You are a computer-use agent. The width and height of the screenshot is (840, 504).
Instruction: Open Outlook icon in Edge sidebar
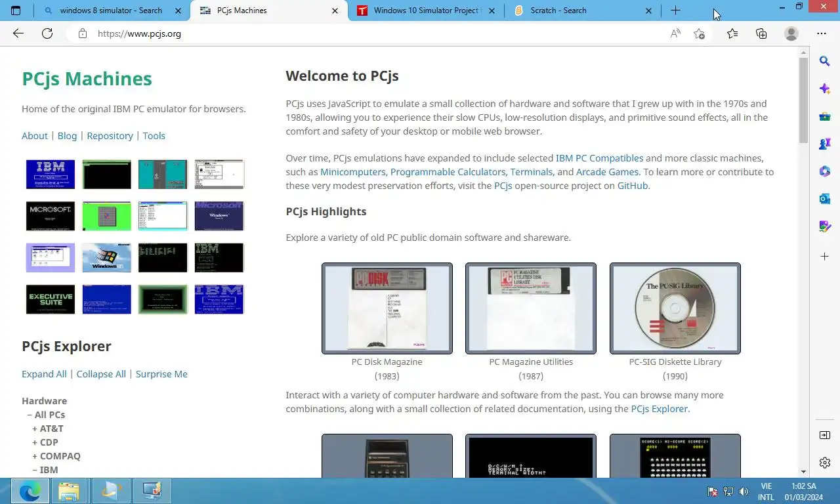coord(825,199)
